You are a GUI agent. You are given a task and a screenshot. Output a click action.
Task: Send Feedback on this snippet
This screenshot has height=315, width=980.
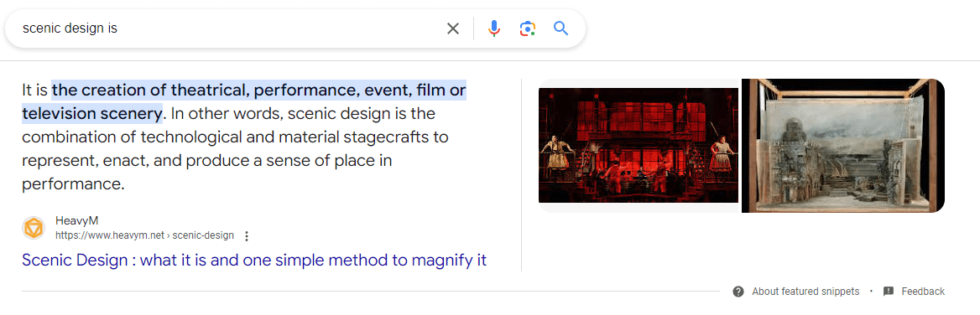click(922, 292)
